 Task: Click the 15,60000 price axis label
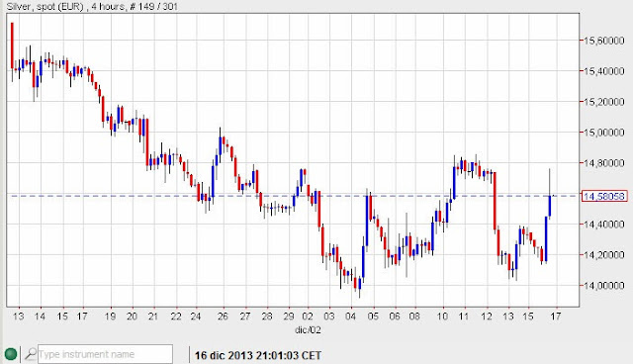pos(604,41)
